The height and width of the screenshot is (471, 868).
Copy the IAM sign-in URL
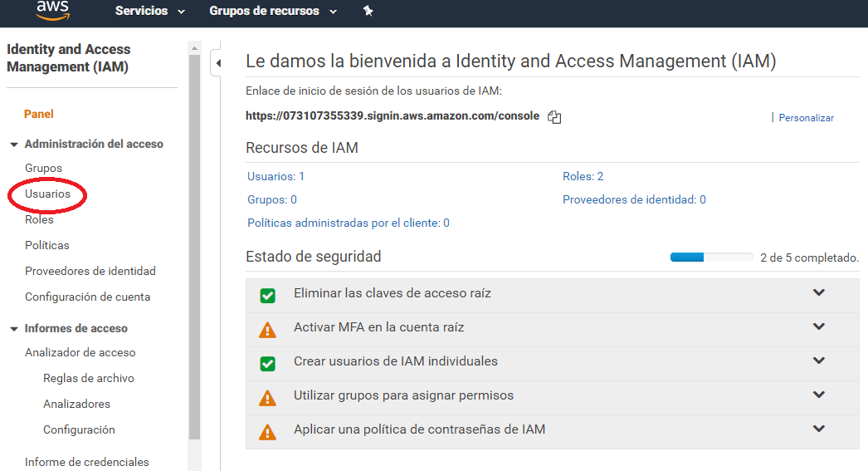click(554, 117)
